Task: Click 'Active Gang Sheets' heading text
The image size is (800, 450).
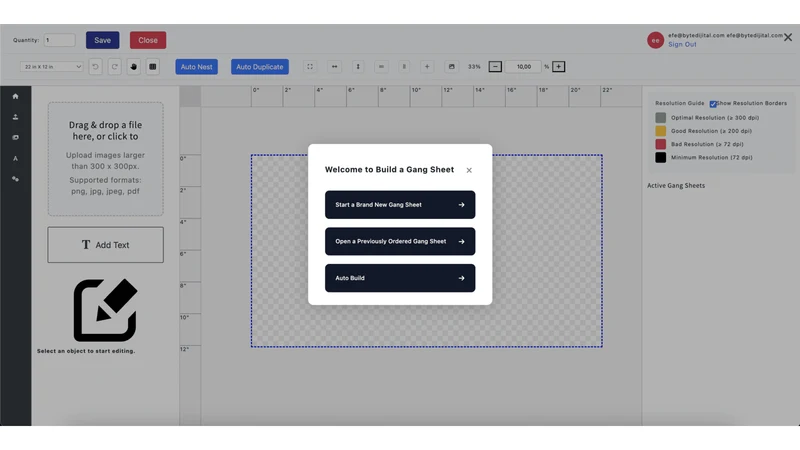Action: tap(676, 186)
